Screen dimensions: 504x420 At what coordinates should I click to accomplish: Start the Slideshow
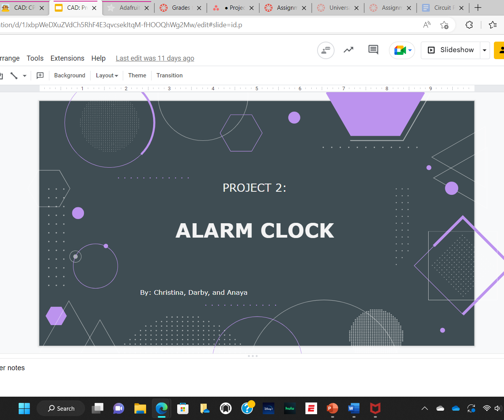point(453,50)
